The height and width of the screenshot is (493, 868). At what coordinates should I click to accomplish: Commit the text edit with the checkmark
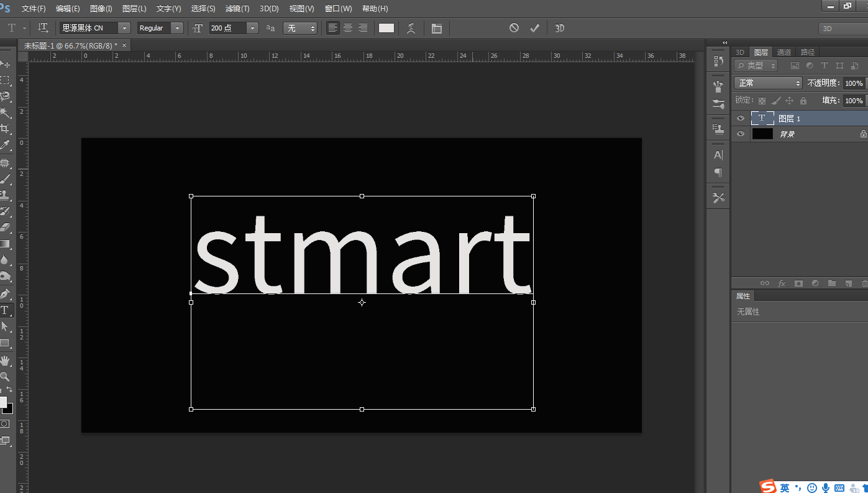pyautogui.click(x=534, y=28)
